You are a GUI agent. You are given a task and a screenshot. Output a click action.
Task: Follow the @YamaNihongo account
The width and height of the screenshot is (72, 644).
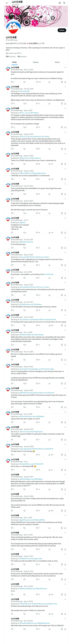tap(62, 30)
